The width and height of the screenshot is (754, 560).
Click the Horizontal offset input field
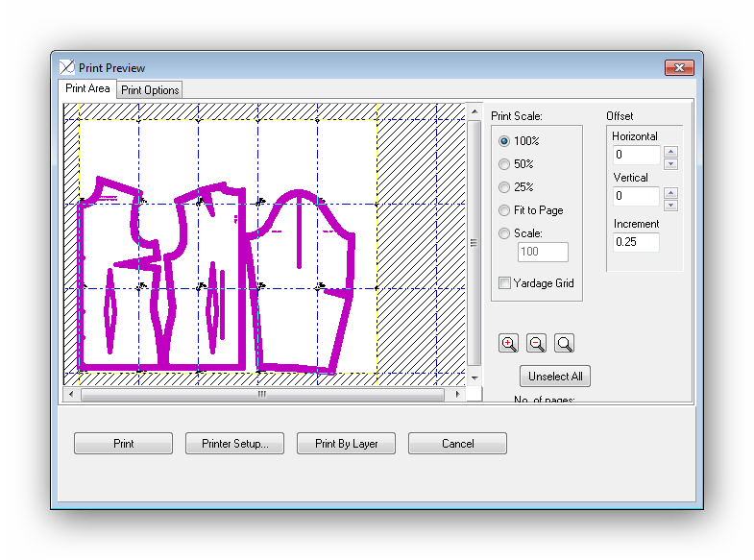(x=636, y=155)
